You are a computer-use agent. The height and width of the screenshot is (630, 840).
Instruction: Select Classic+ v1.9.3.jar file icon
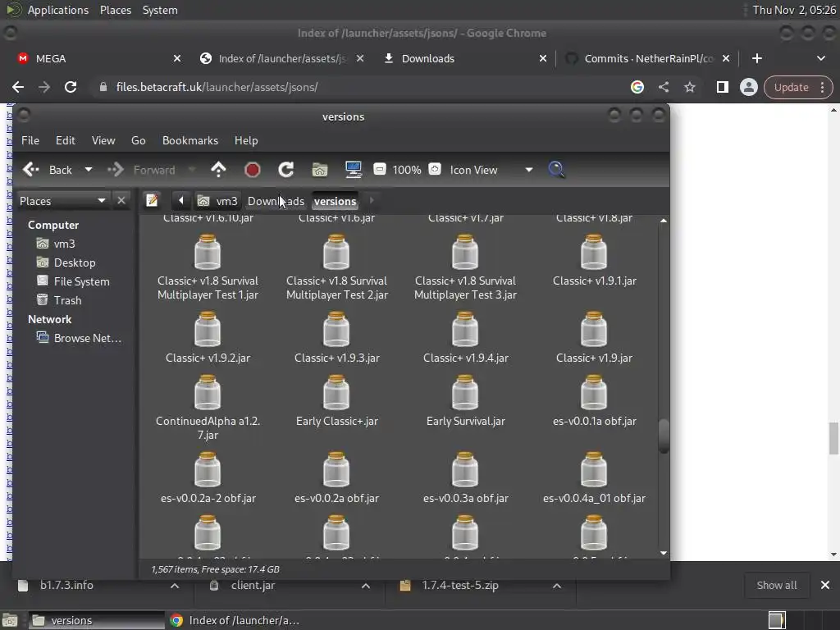coord(336,329)
